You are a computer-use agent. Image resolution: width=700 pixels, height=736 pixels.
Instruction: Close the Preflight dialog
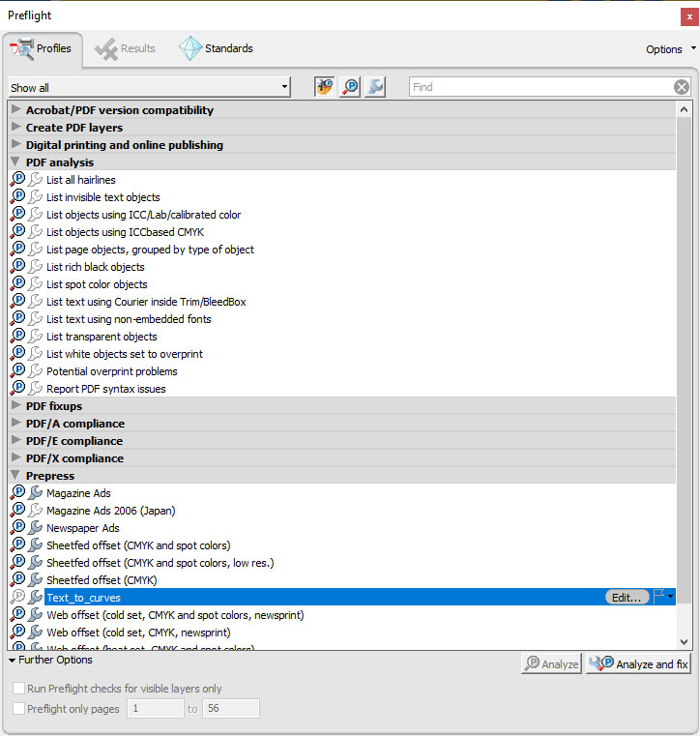pos(689,16)
